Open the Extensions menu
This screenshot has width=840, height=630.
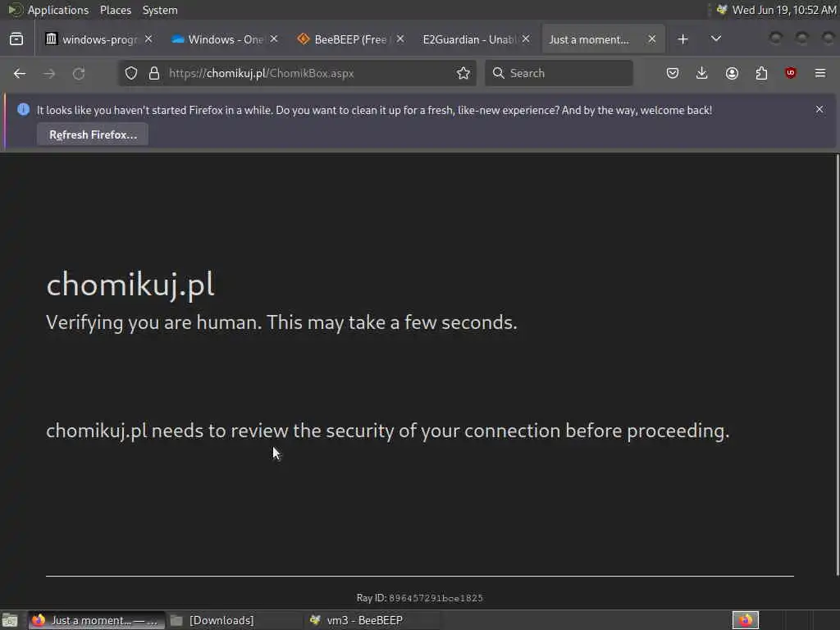tap(761, 73)
